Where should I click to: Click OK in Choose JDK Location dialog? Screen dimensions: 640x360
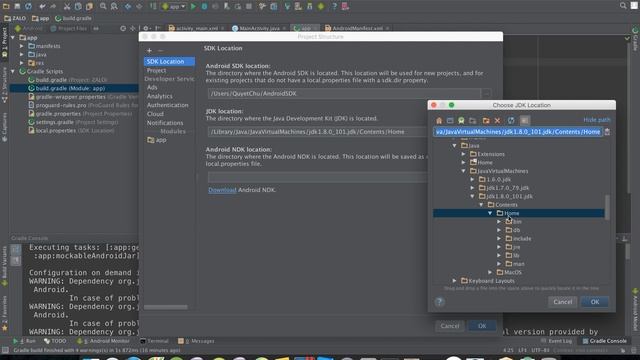click(x=595, y=302)
